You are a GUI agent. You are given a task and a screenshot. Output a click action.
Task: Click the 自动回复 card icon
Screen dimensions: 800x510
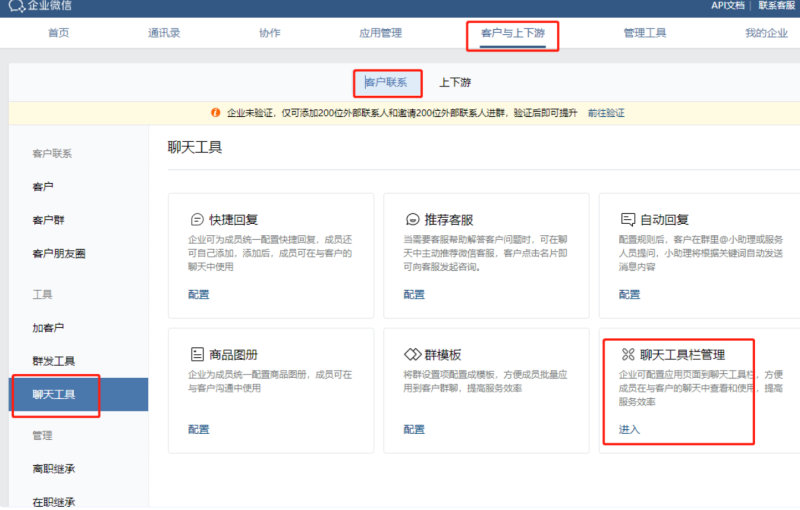[628, 220]
